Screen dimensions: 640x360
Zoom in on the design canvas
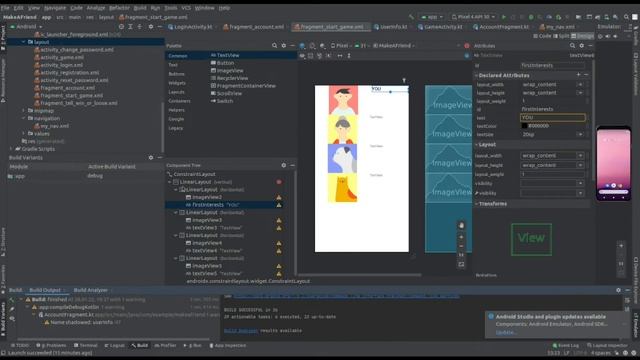tap(461, 237)
